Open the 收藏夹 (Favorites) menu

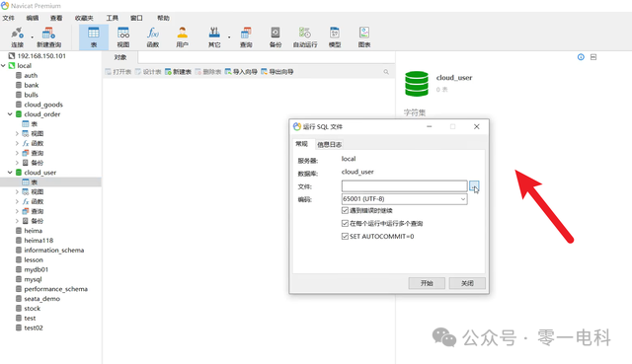(84, 18)
